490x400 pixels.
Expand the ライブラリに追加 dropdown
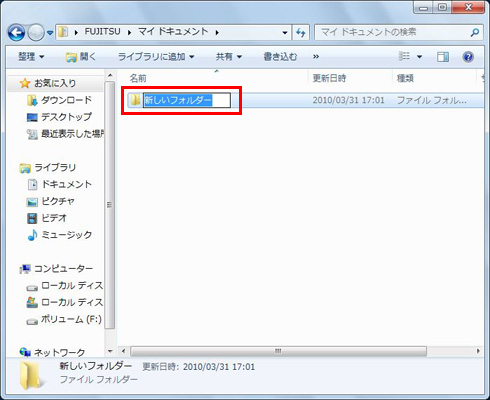click(x=156, y=57)
